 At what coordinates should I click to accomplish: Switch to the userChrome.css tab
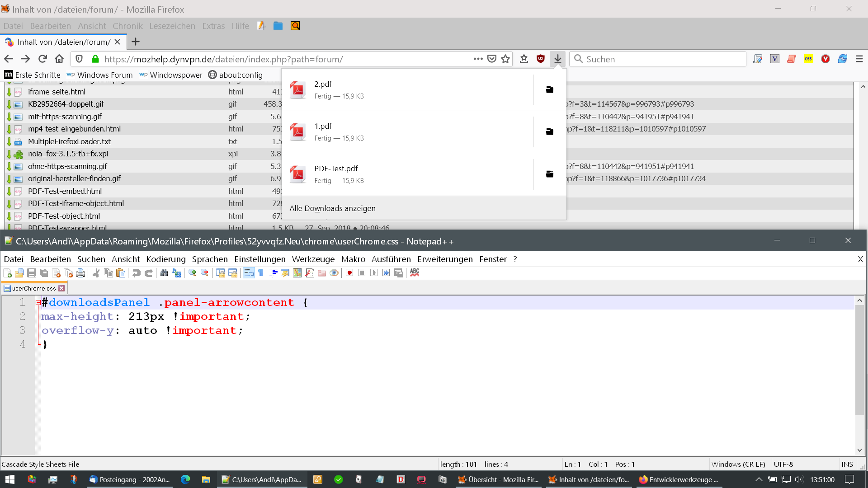pyautogui.click(x=34, y=288)
